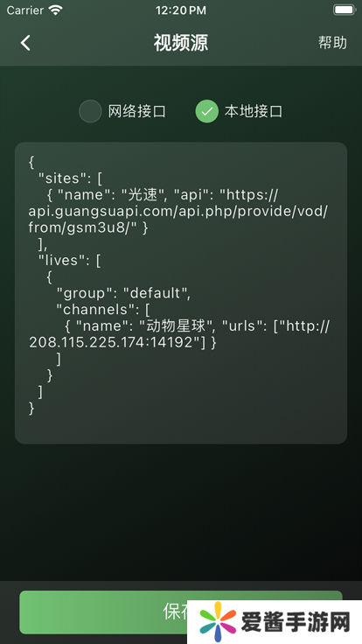Image resolution: width=362 pixels, height=644 pixels.
Task: Tap the back arrow icon
Action: click(x=25, y=43)
